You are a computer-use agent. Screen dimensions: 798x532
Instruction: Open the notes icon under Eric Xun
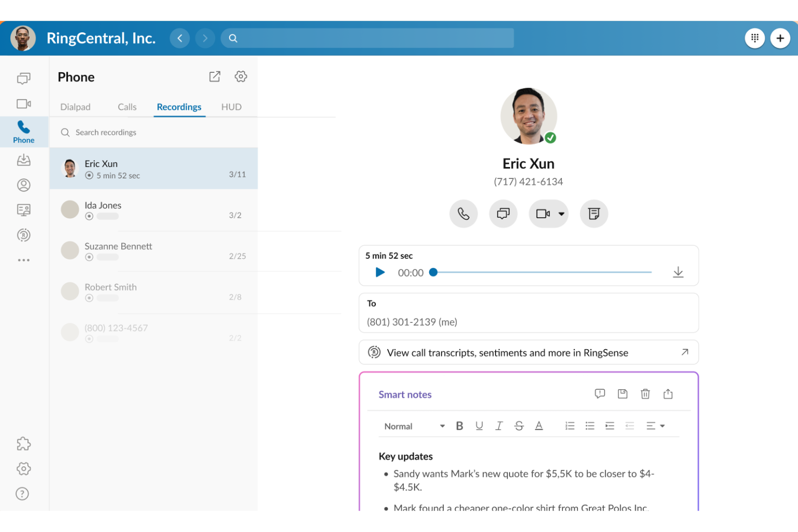[x=594, y=214]
